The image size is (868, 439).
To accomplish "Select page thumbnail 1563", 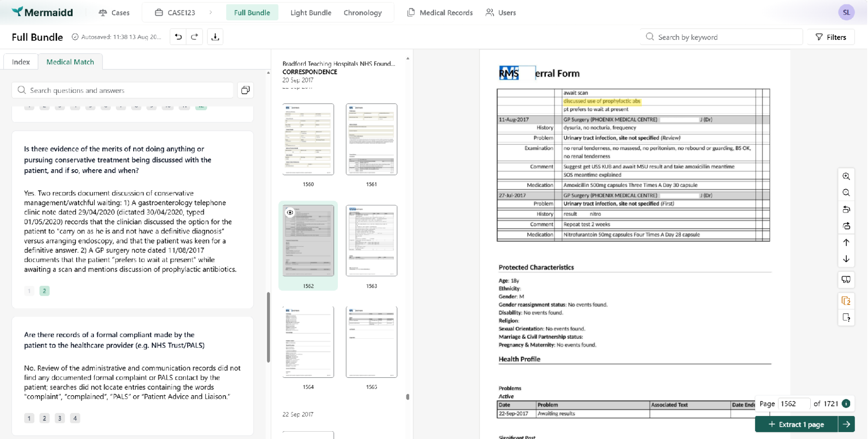I will [371, 240].
